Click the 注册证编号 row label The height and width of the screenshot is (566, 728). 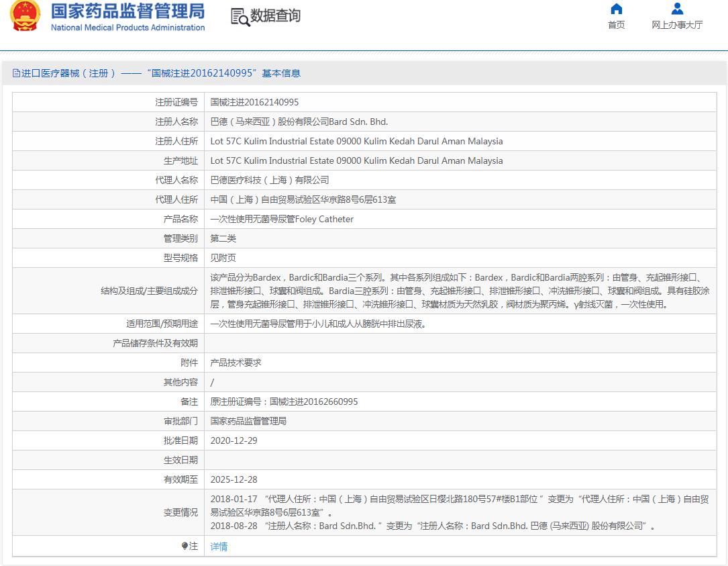tap(176, 102)
